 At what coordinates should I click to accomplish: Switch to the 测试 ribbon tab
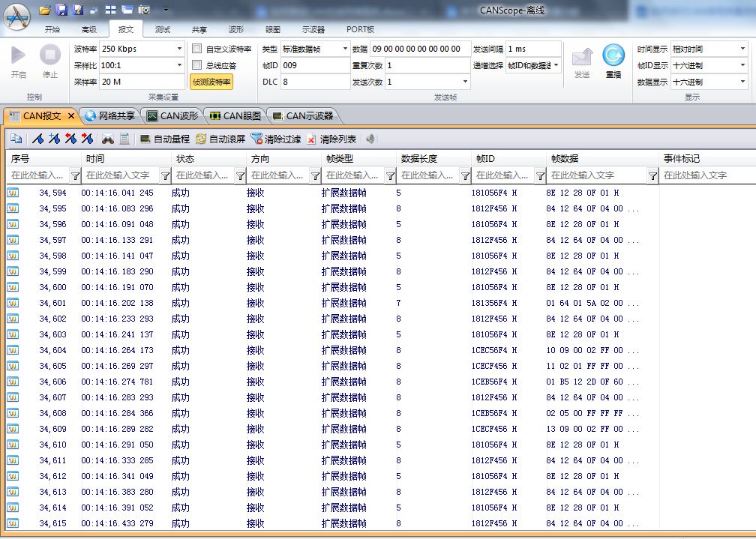(163, 29)
